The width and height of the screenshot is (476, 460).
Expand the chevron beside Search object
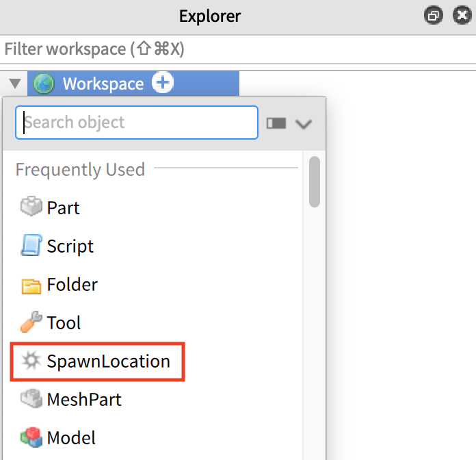click(304, 124)
